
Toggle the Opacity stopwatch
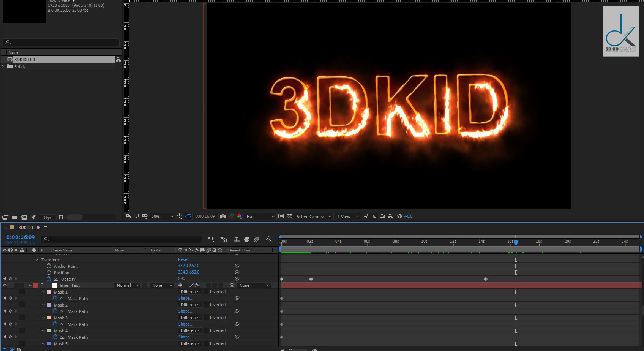coord(49,279)
